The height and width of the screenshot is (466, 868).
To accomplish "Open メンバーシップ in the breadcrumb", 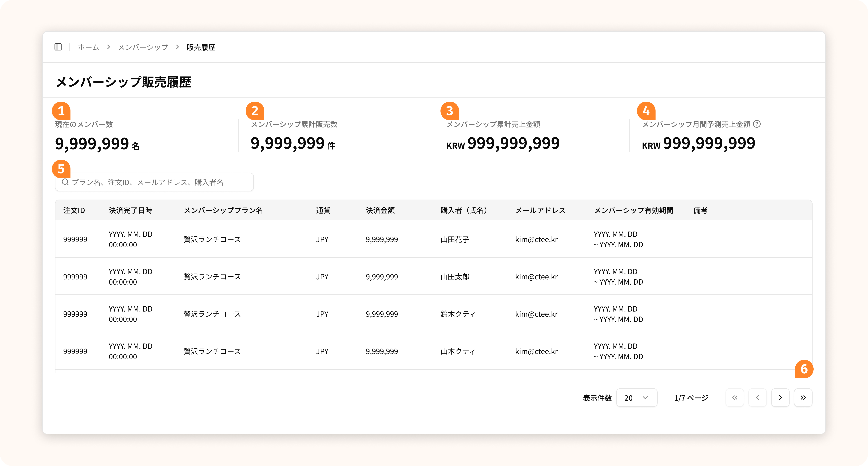I will pos(143,47).
